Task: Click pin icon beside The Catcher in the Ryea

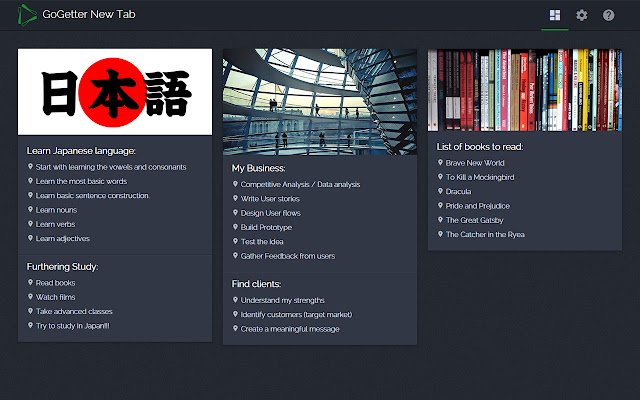Action: 440,234
